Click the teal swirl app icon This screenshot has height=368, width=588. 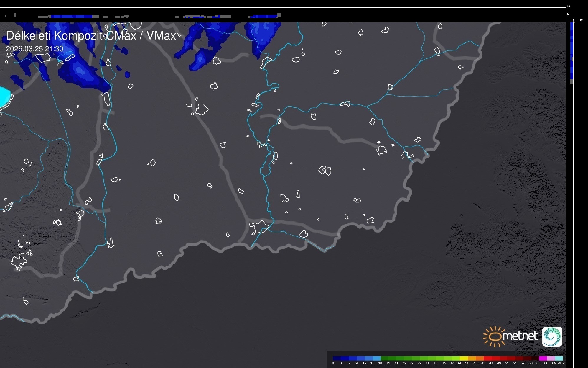coord(552,336)
